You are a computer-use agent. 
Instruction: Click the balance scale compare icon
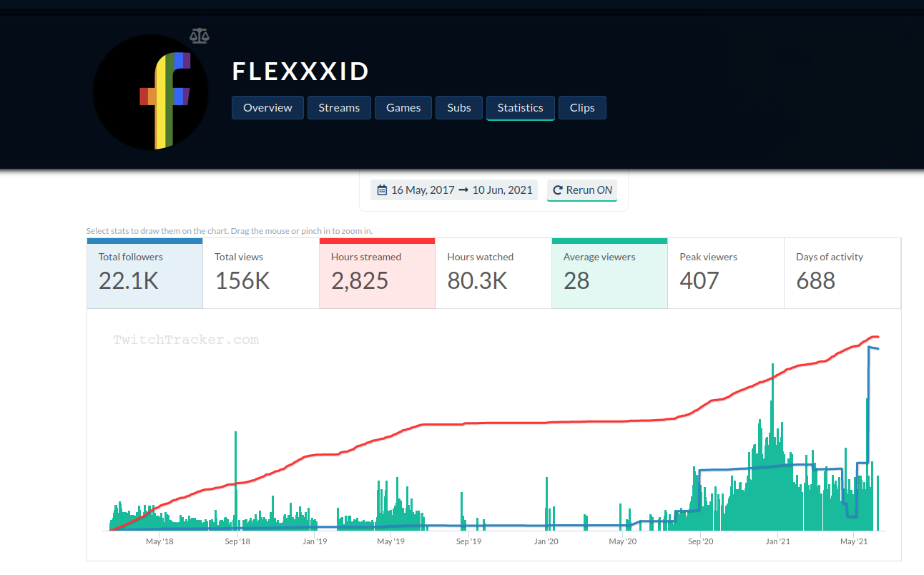coord(200,36)
